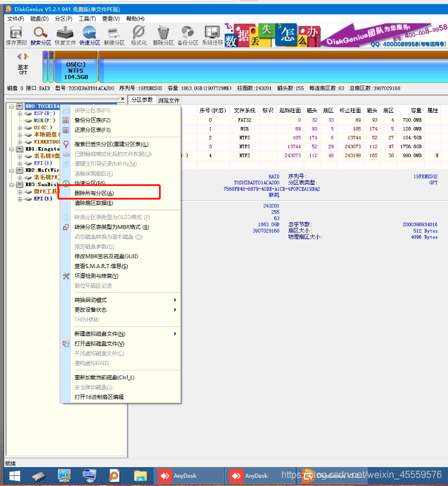Switch to the 分区参数 tab
This screenshot has height=486, width=448.
point(142,100)
